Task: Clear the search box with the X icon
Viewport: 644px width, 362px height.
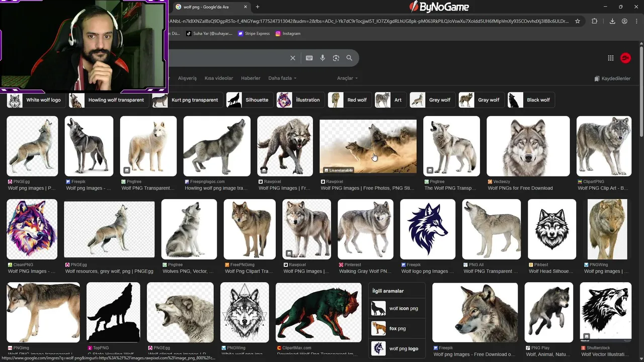Action: 293,58
